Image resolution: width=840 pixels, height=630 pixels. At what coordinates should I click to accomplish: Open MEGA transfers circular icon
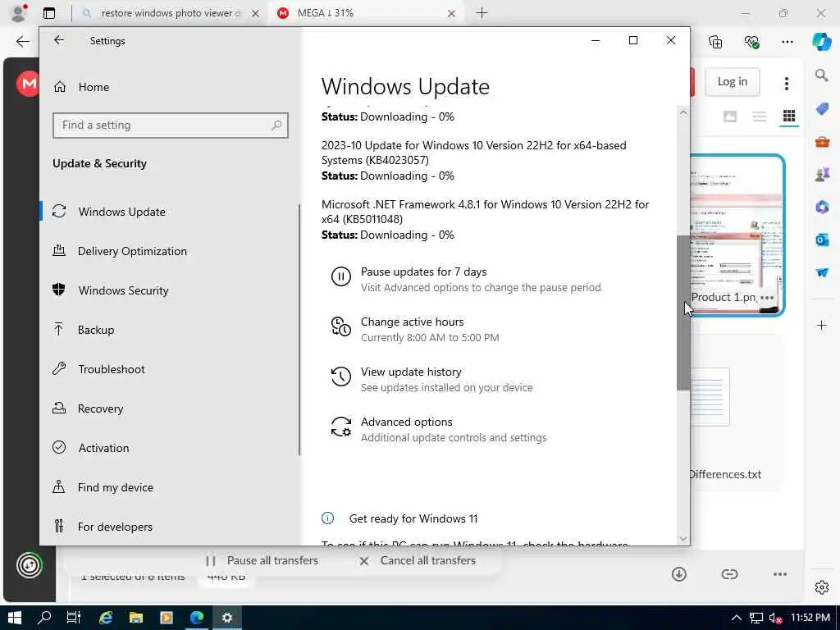pyautogui.click(x=29, y=564)
